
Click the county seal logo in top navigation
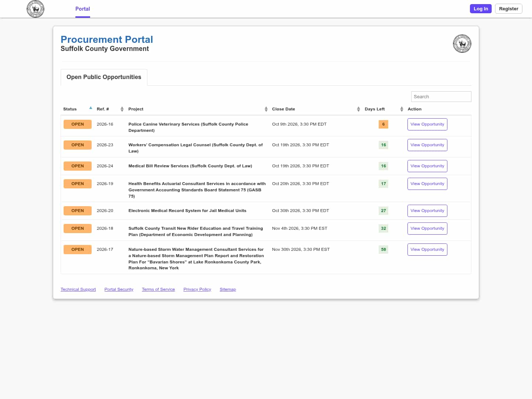pyautogui.click(x=35, y=9)
